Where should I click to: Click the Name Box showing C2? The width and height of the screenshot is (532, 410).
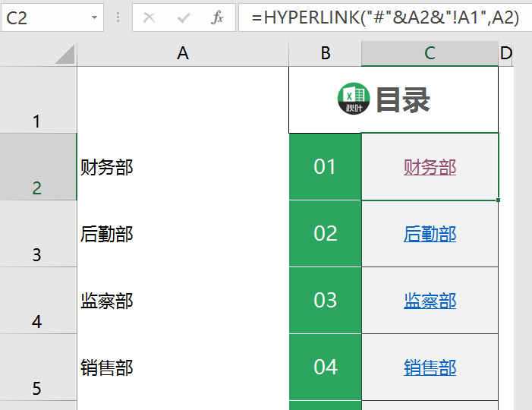tap(52, 17)
